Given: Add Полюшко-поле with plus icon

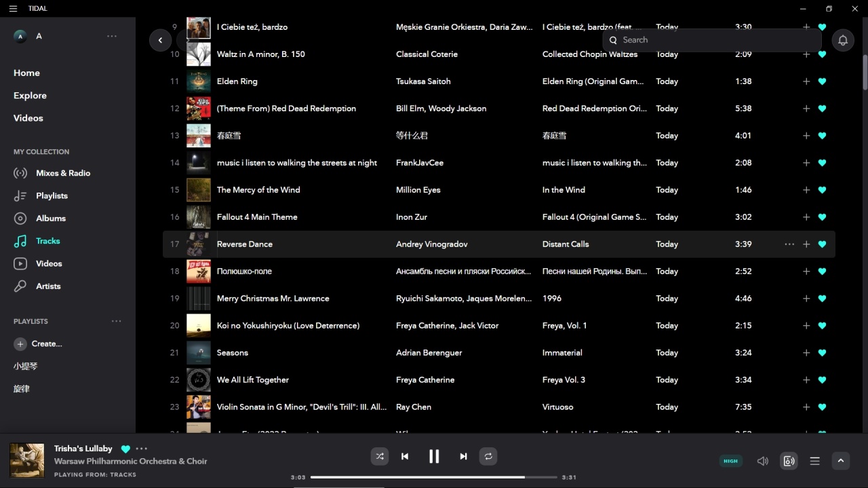Looking at the screenshot, I should pos(806,271).
